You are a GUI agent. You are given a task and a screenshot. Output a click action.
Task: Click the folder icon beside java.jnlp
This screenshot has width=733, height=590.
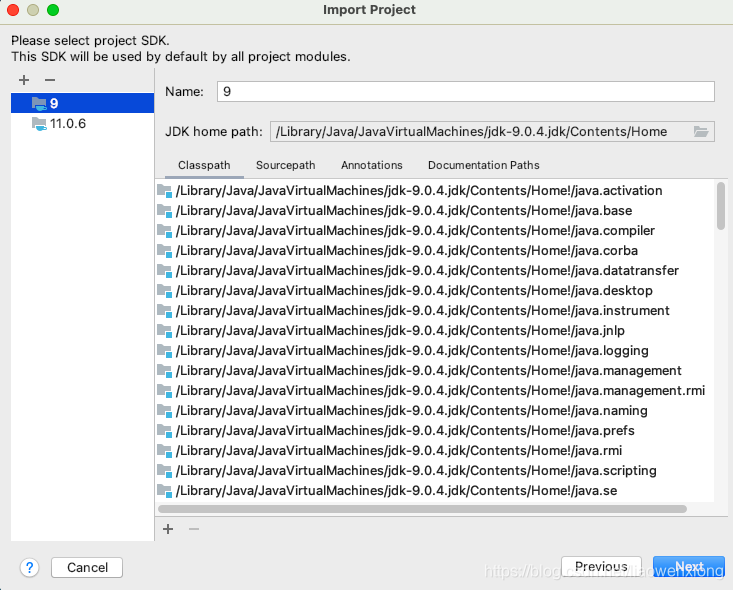click(x=165, y=331)
